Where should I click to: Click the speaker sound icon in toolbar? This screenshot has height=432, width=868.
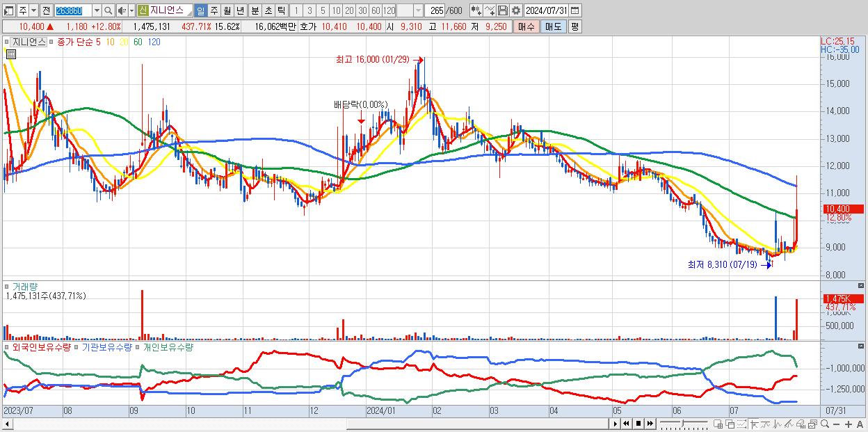pos(121,10)
